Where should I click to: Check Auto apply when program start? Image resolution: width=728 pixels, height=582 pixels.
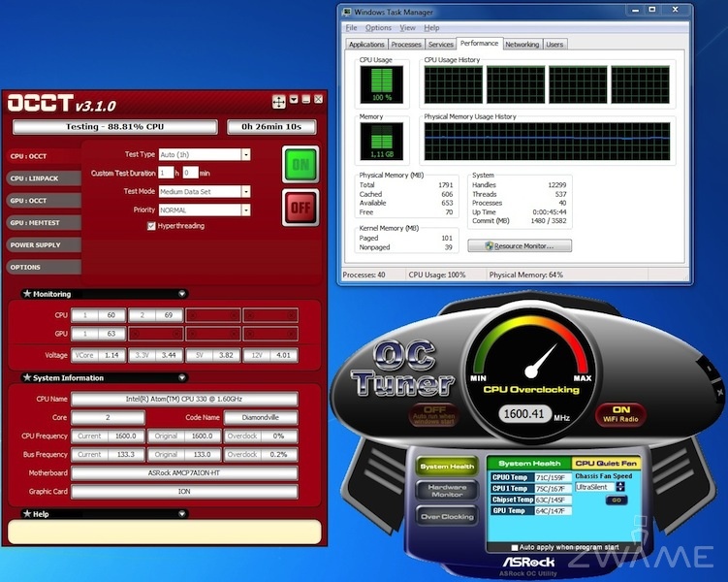(515, 547)
